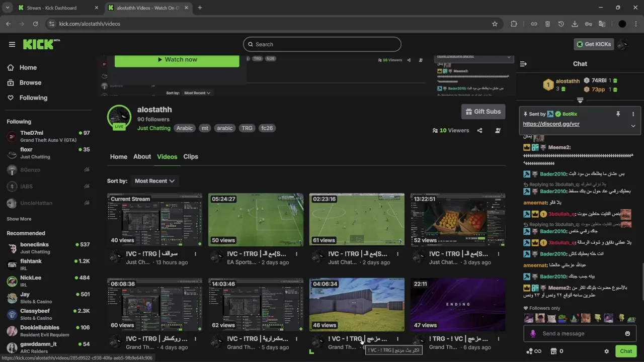The width and height of the screenshot is (644, 362).
Task: Open boneclinks recommended channel
Action: pos(48,248)
